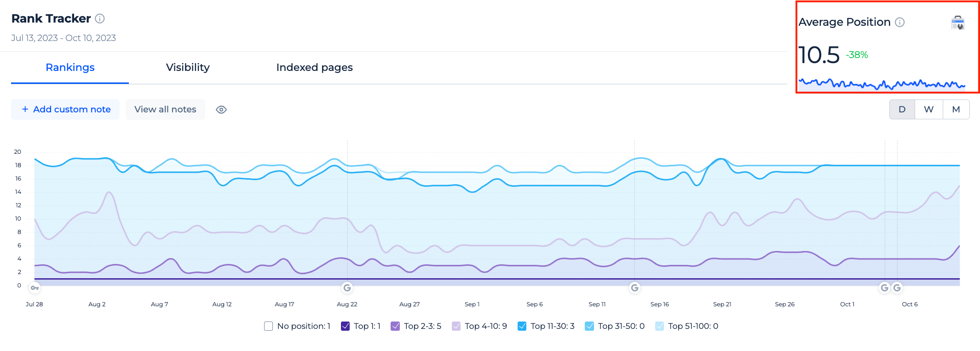The image size is (980, 351).
Task: Toggle the Top 4-10: 9 series checkbox
Action: click(x=456, y=326)
